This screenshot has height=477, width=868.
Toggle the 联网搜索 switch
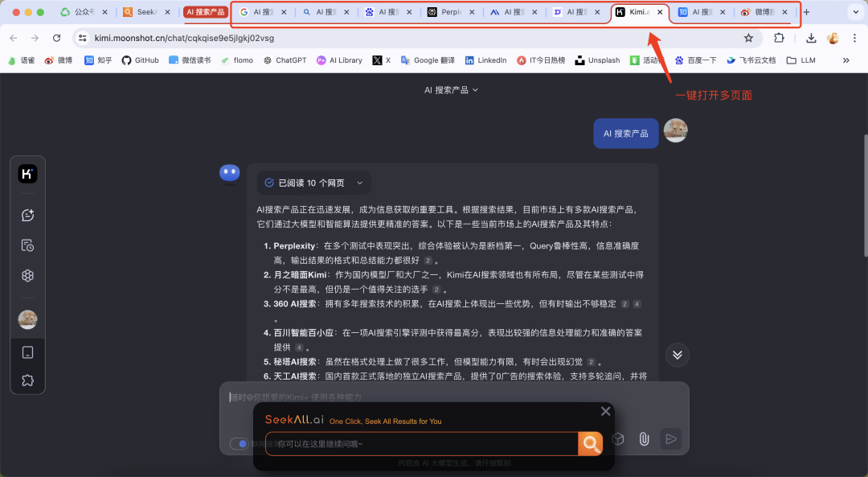click(240, 444)
